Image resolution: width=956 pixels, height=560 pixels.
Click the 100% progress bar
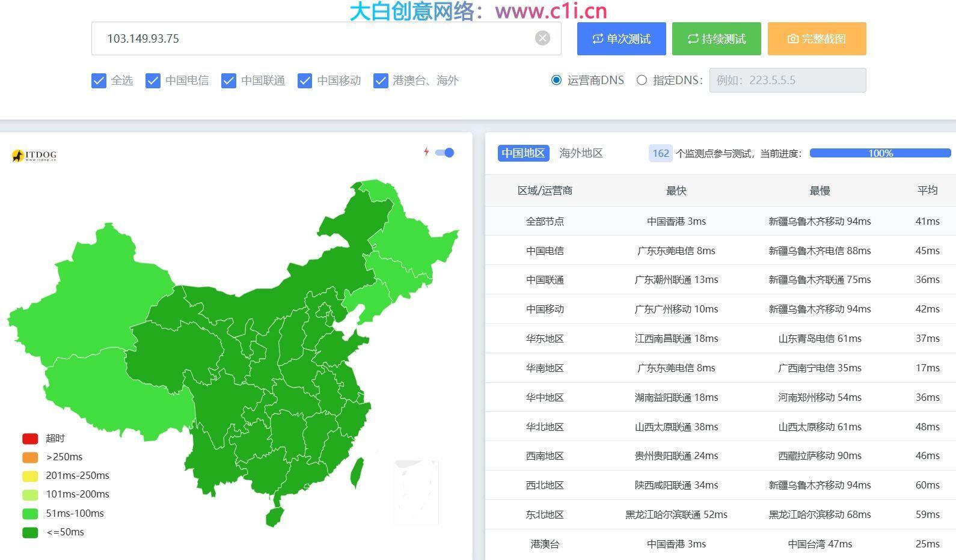click(880, 153)
